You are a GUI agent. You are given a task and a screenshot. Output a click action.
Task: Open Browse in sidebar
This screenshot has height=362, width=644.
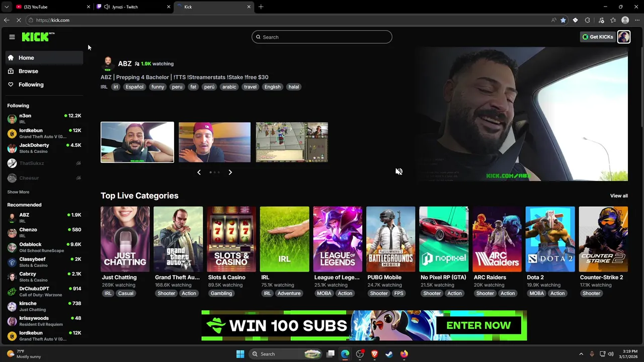point(44,71)
